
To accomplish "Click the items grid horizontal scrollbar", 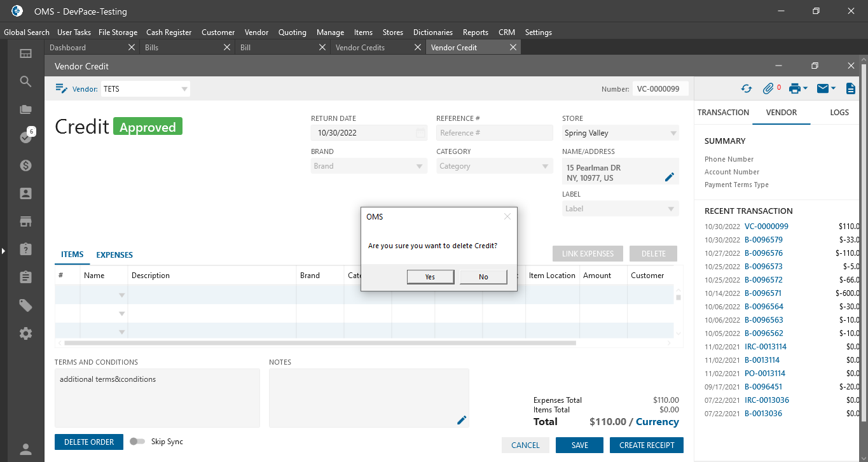I will pyautogui.click(x=318, y=343).
